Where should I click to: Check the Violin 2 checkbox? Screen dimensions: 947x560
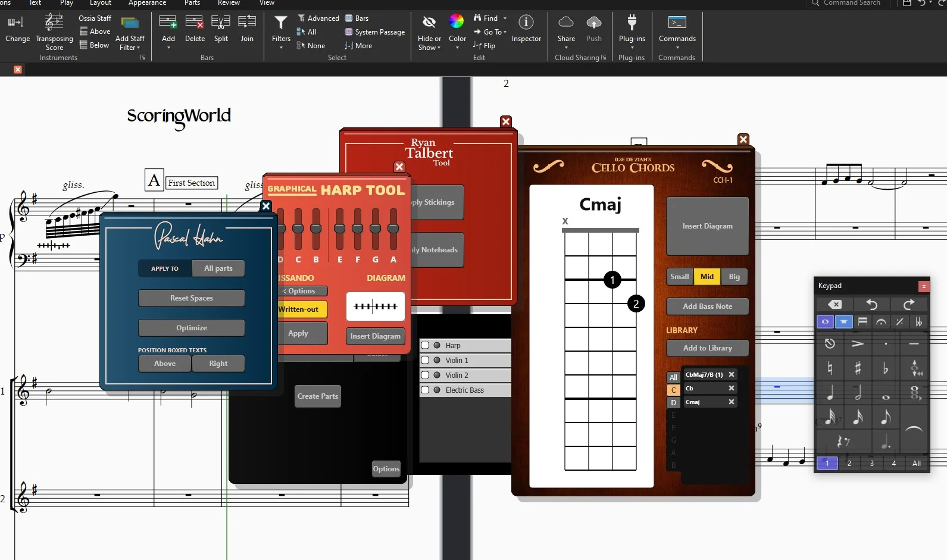(425, 375)
